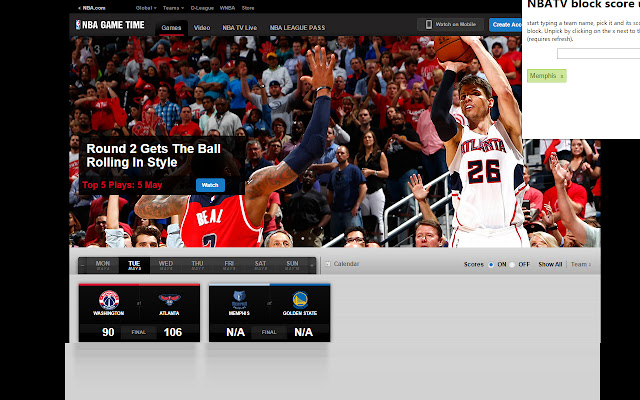
Task: Select the SUN day tab
Action: pos(292,265)
